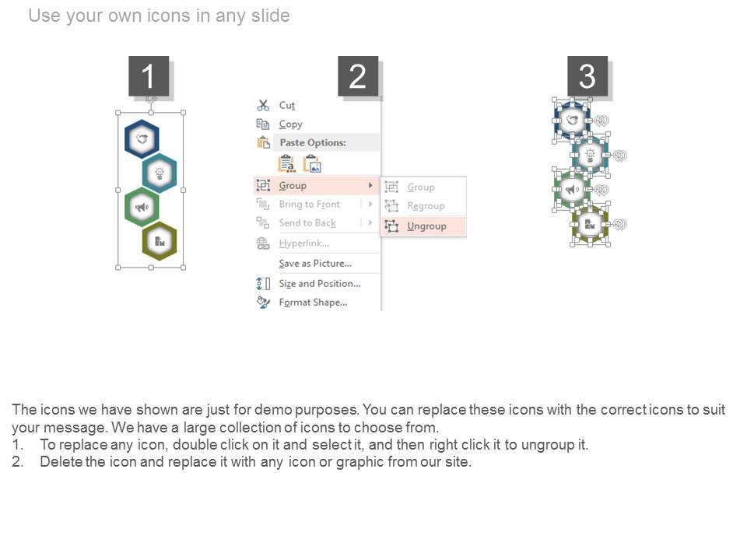This screenshot has width=747, height=560.
Task: Click the scissors Cut icon
Action: pos(263,105)
